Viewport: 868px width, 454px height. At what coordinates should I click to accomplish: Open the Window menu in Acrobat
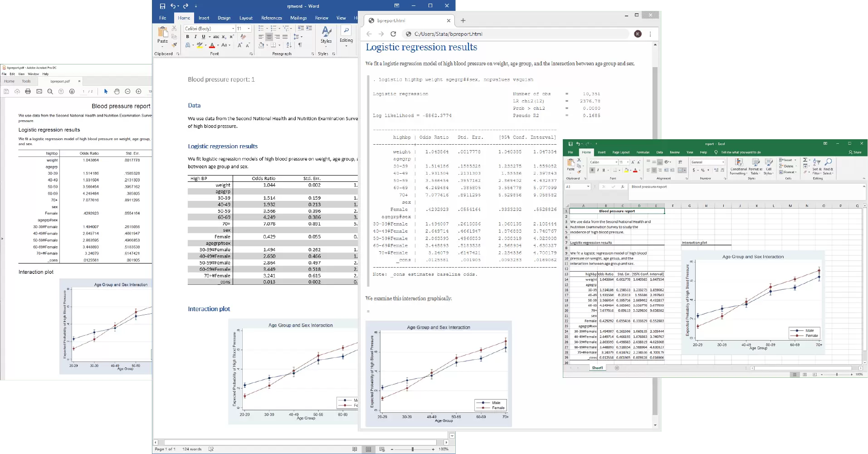point(34,74)
